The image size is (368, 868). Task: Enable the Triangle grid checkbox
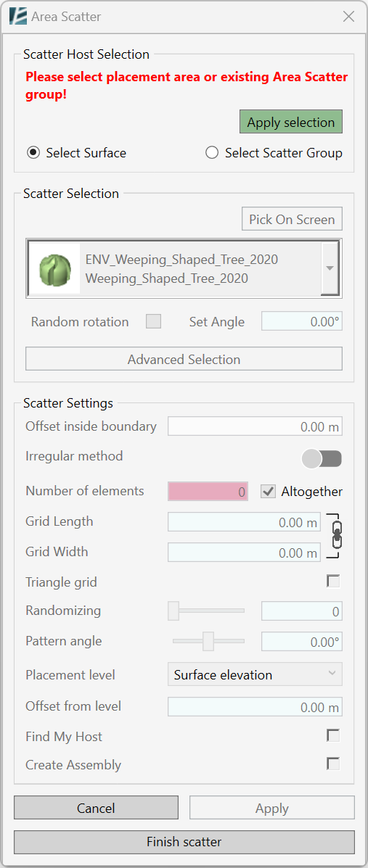[333, 582]
